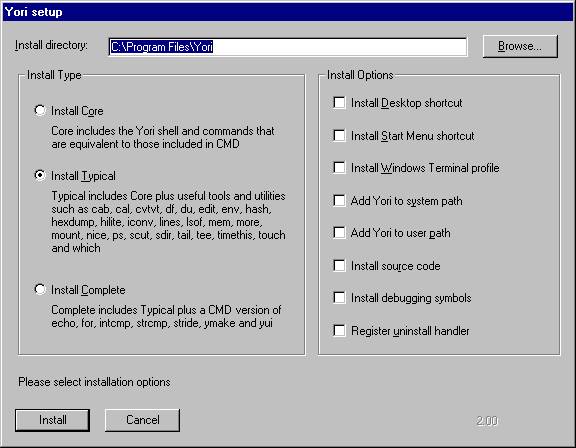Click the Complete description text
The height and width of the screenshot is (448, 576).
pyautogui.click(x=166, y=317)
